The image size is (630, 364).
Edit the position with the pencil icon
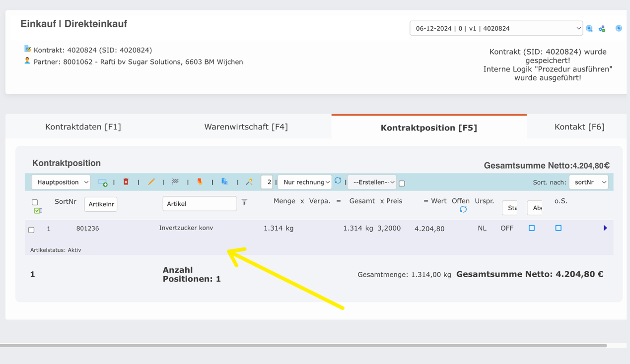tap(152, 182)
